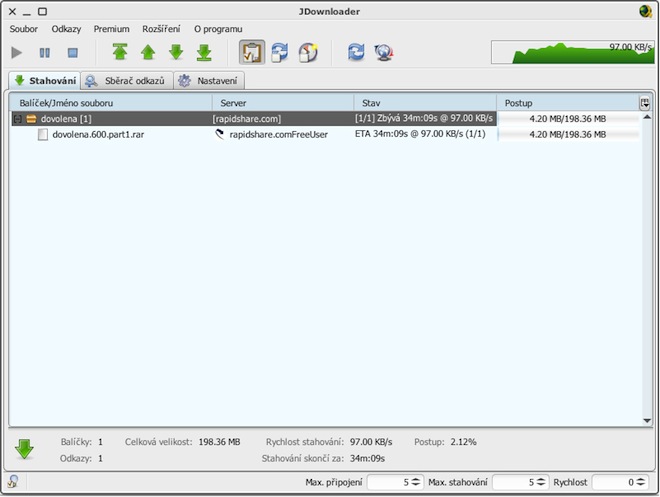Switch to the Sběrač odkazů tab
The image size is (660, 497).
tap(127, 80)
